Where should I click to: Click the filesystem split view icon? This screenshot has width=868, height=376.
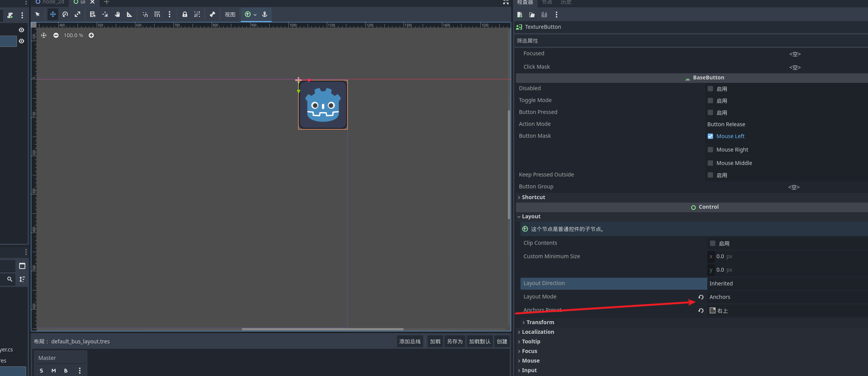click(x=22, y=266)
